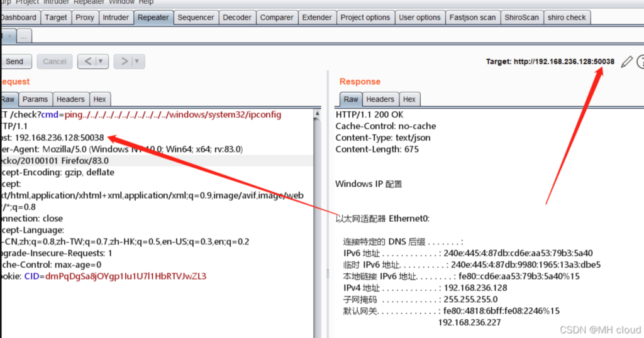644x338 pixels.
Task: Open the forward history dropdown arrow
Action: coord(137,62)
